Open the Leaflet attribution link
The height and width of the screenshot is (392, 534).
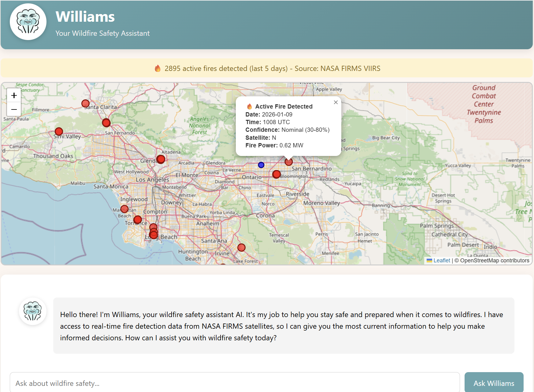(441, 261)
